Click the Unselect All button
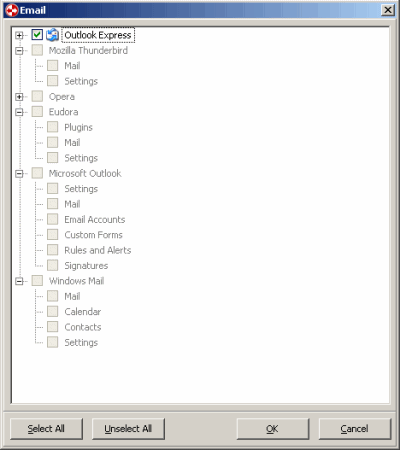The image size is (400, 450). (128, 429)
